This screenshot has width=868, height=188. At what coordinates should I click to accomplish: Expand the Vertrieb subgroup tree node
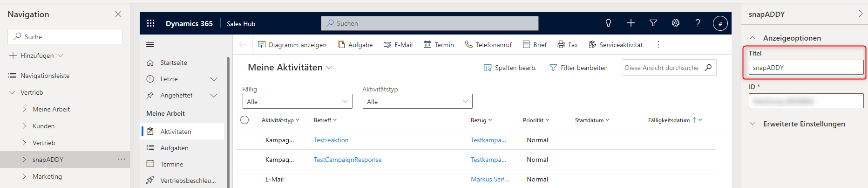click(24, 143)
